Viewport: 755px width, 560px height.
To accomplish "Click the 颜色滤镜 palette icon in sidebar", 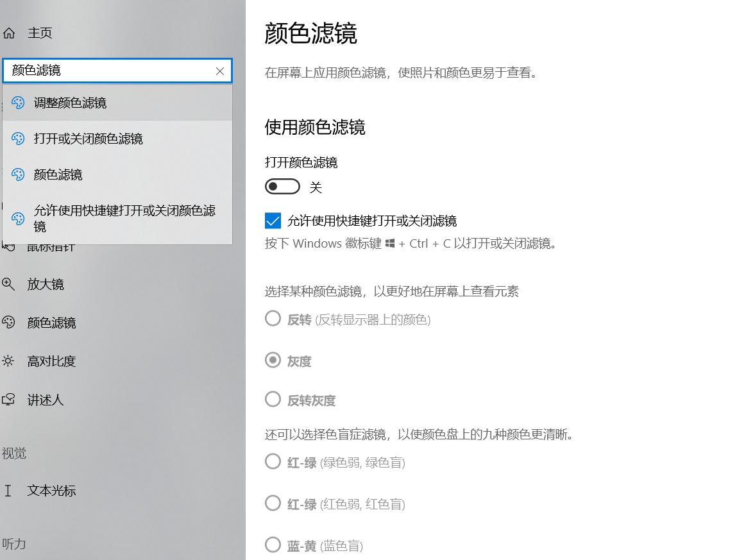I will [12, 323].
